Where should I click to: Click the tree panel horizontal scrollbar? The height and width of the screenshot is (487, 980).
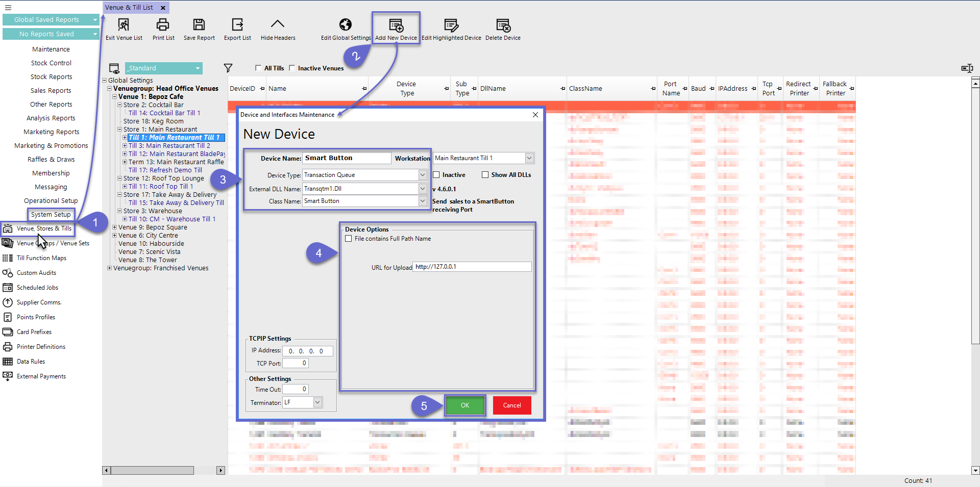point(153,470)
